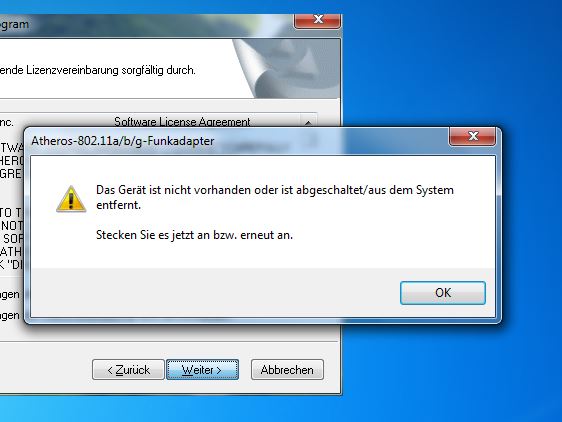Click the 'Stecken Sie es jetzt an' text

[194, 235]
